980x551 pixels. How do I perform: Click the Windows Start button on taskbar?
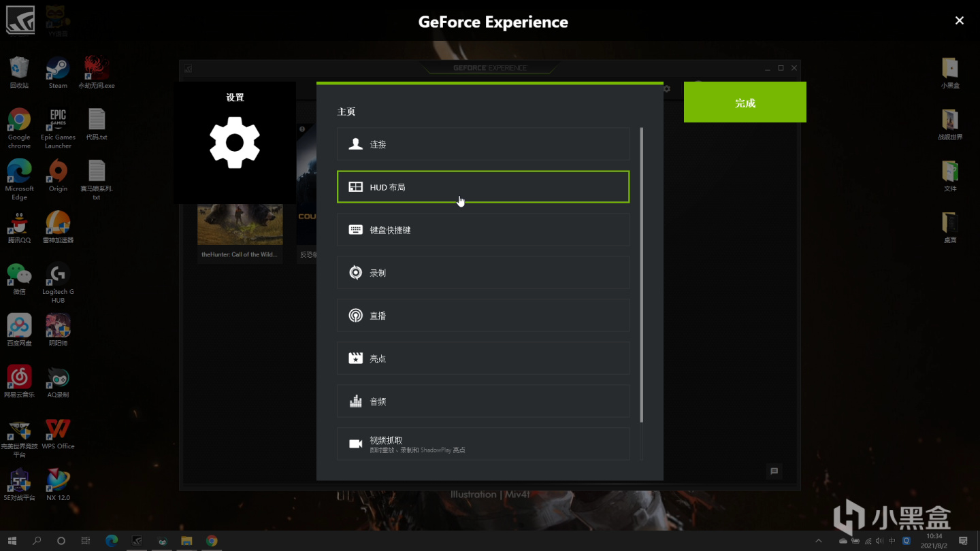(x=12, y=541)
